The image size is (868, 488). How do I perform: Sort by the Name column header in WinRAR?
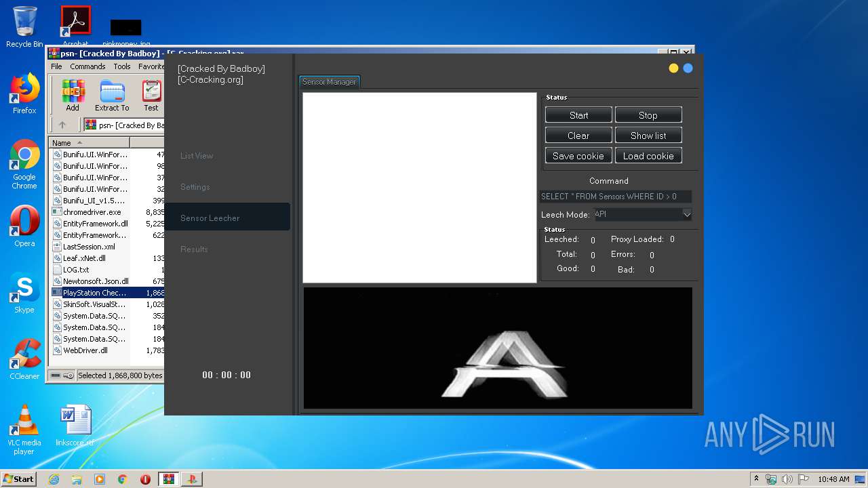coord(90,143)
